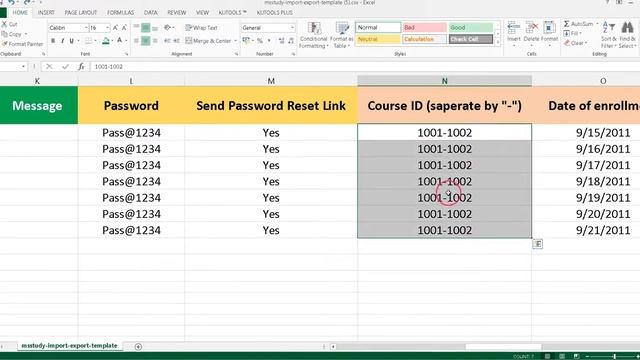Apply the Bad cell style
The height and width of the screenshot is (360, 640).
coord(424,27)
